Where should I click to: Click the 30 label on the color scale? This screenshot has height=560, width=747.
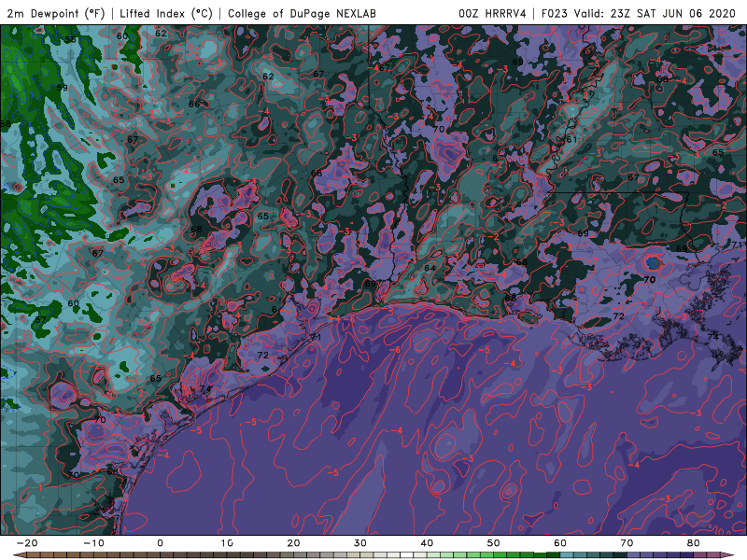click(x=360, y=543)
